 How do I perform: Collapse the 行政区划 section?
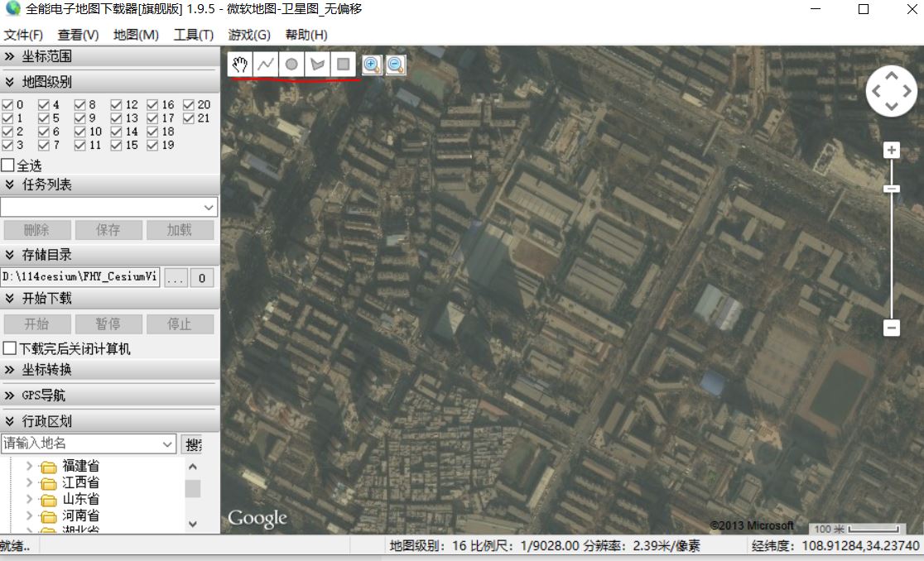[x=109, y=421]
